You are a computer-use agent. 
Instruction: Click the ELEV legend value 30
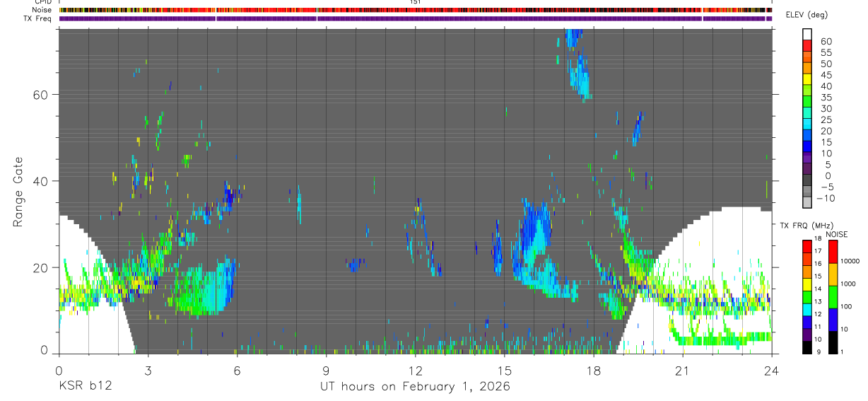tap(826, 108)
